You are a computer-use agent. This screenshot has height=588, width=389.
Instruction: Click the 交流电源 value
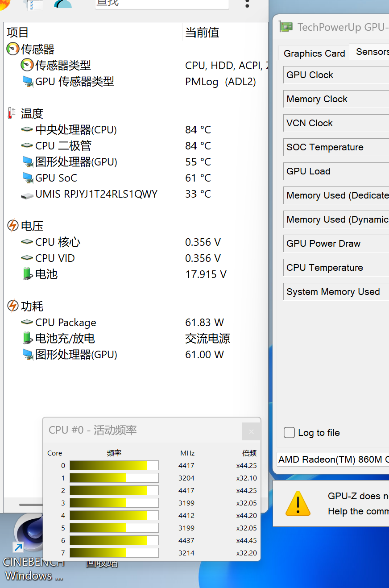[208, 339]
